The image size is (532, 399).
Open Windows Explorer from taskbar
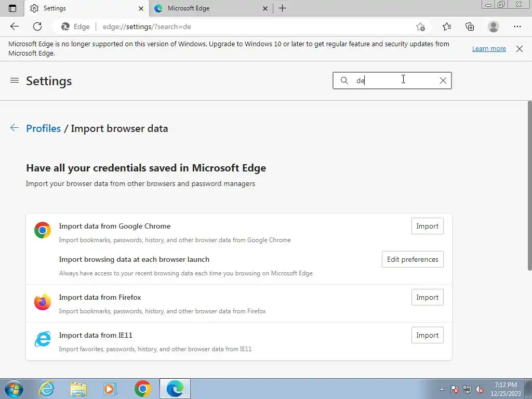tap(78, 389)
